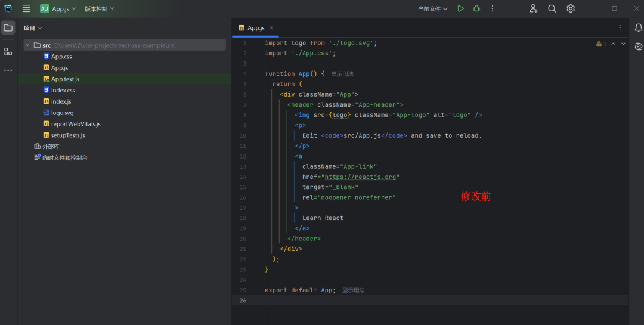Select index.css in project tree
644x325 pixels.
pos(63,91)
